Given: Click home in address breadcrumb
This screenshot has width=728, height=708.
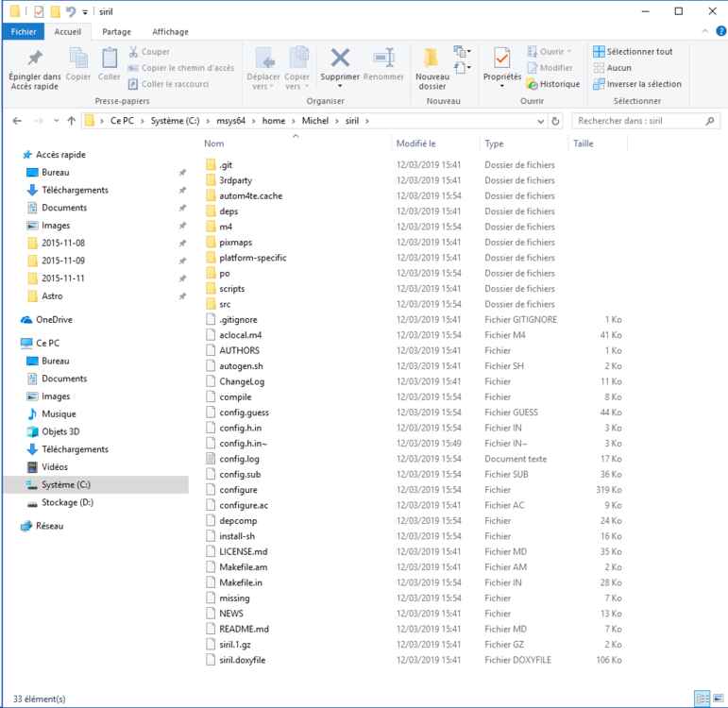Looking at the screenshot, I should [274, 121].
